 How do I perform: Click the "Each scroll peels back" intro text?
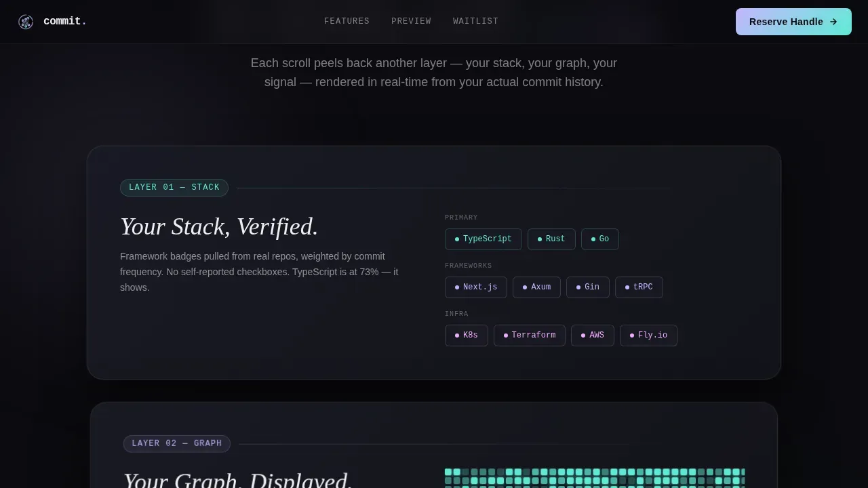point(434,73)
